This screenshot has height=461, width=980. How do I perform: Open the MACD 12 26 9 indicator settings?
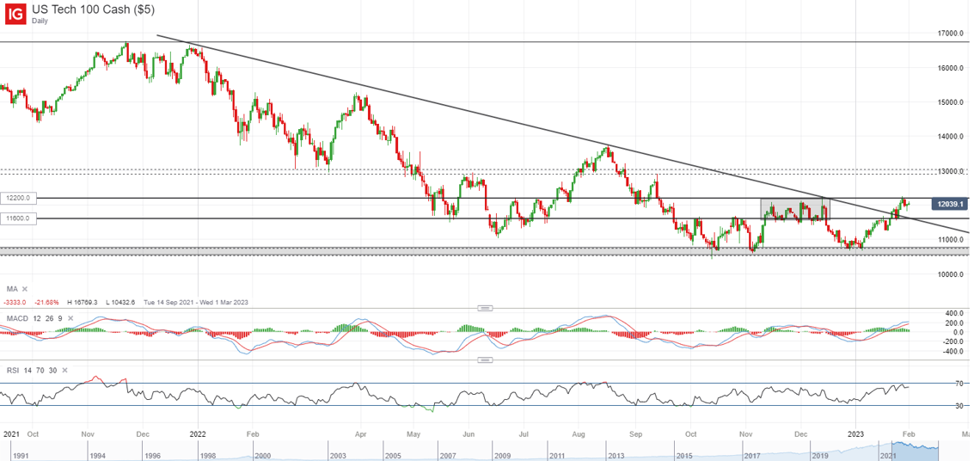[x=34, y=318]
